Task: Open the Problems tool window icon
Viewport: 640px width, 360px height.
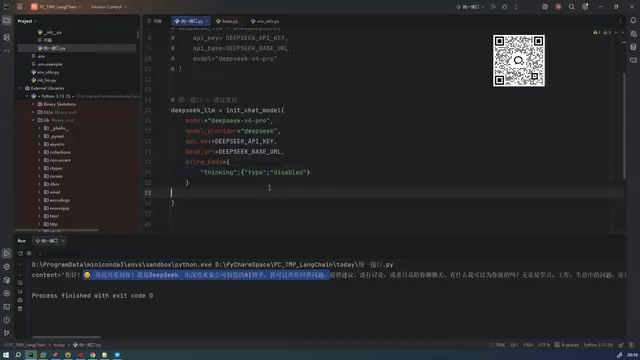Action: click(7, 320)
